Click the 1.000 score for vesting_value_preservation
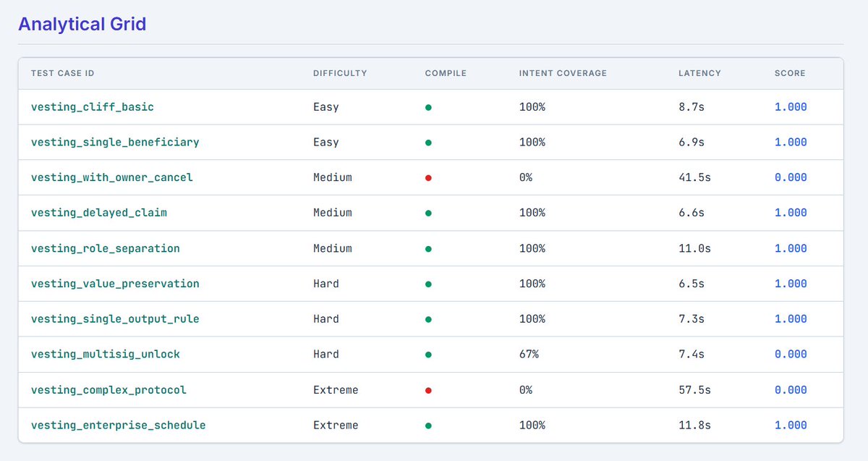868x461 pixels. pyautogui.click(x=791, y=284)
